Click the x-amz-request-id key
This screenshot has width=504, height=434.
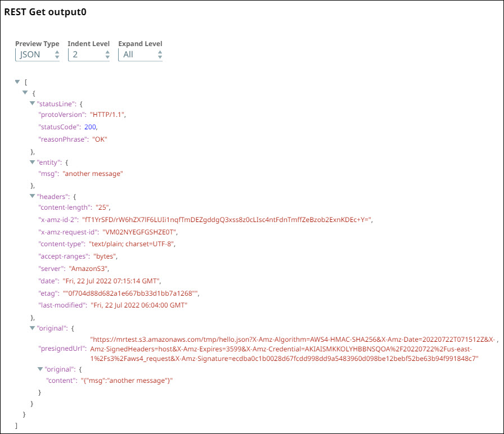[67, 232]
